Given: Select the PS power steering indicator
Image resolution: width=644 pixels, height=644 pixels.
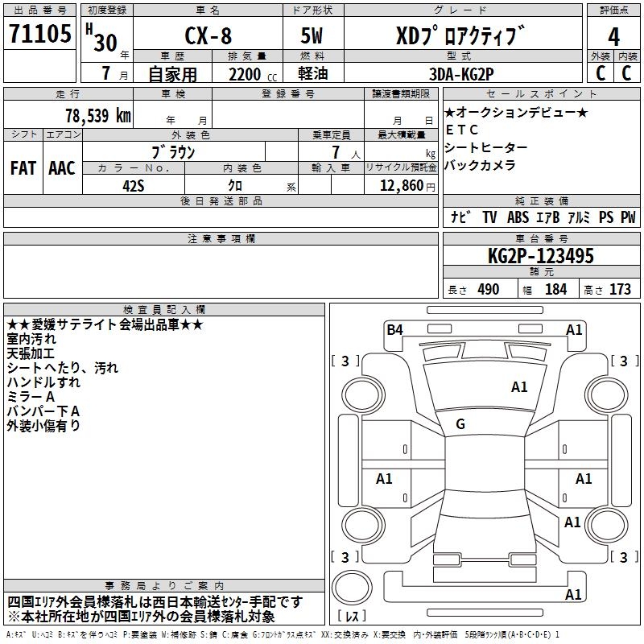Looking at the screenshot, I should click(606, 217).
